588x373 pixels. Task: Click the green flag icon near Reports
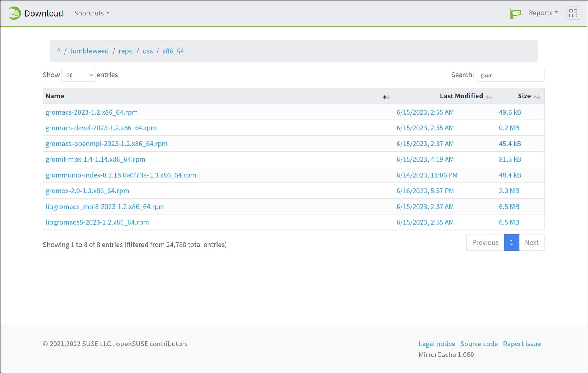pos(516,14)
